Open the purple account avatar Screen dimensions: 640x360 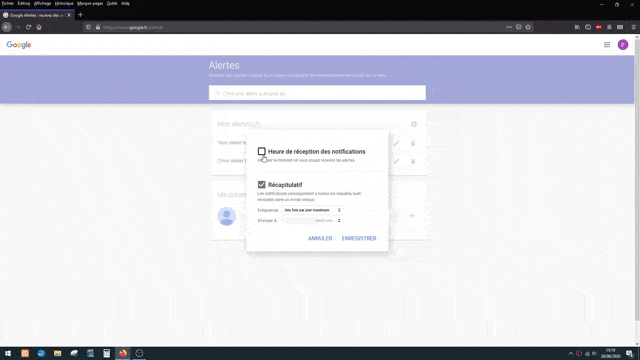(x=623, y=45)
